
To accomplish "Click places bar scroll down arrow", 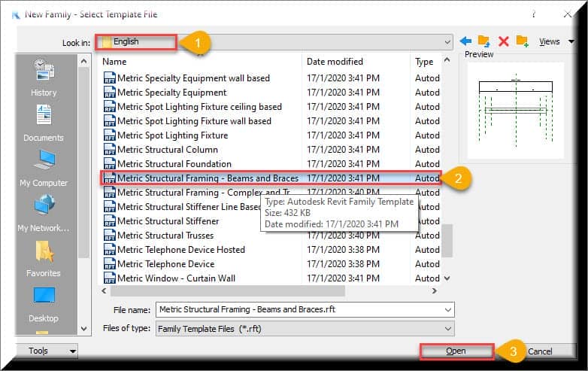I will [83, 329].
